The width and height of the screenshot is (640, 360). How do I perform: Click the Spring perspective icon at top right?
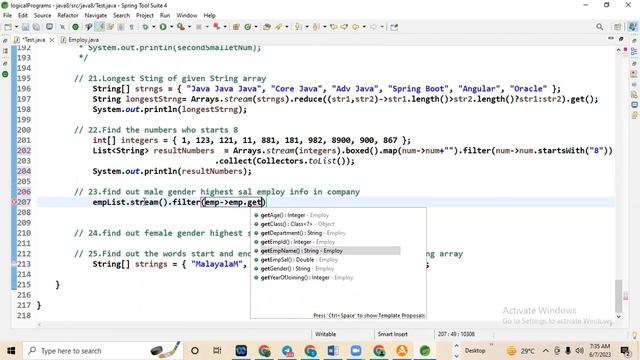click(x=632, y=27)
